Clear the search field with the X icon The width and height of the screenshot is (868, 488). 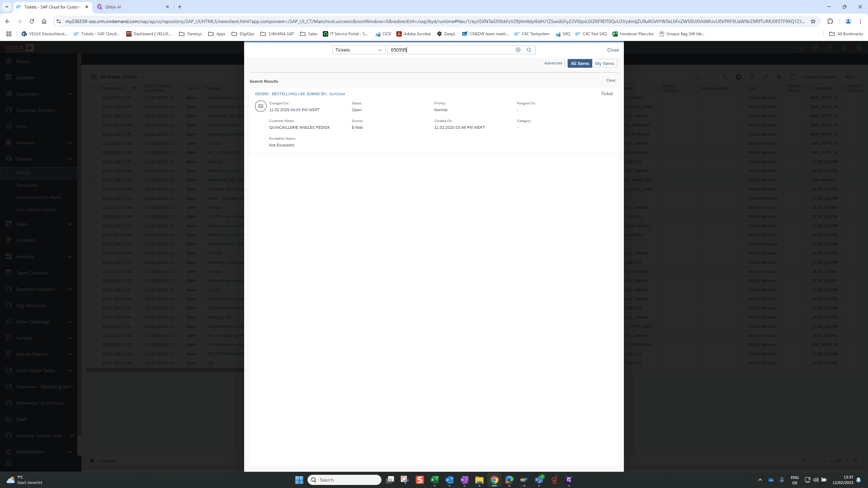pyautogui.click(x=518, y=50)
